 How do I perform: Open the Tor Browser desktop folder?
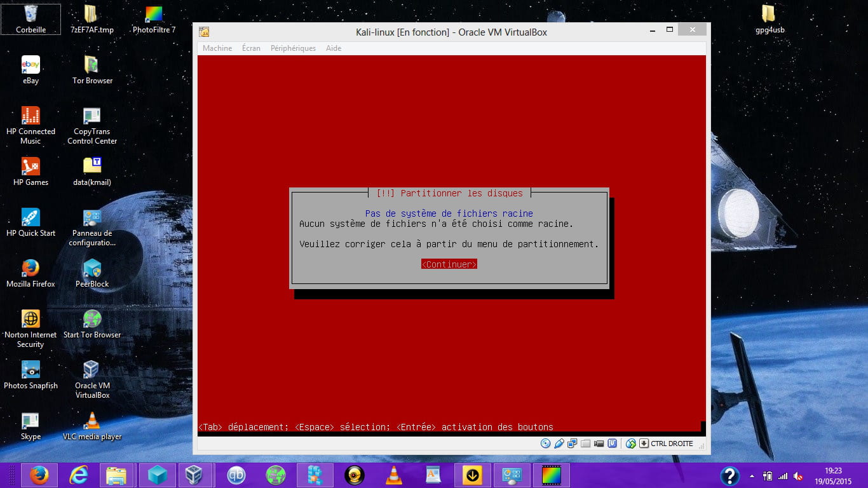click(x=92, y=71)
